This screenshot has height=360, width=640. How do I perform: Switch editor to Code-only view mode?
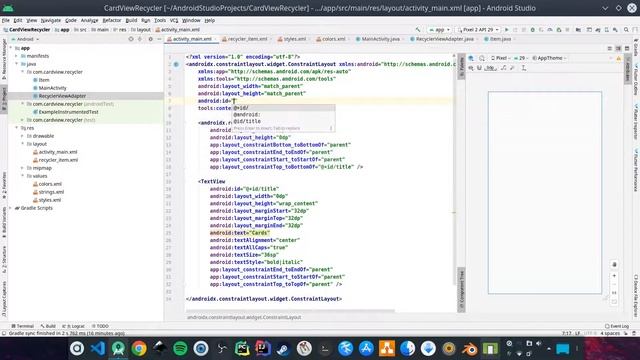tap(610, 49)
